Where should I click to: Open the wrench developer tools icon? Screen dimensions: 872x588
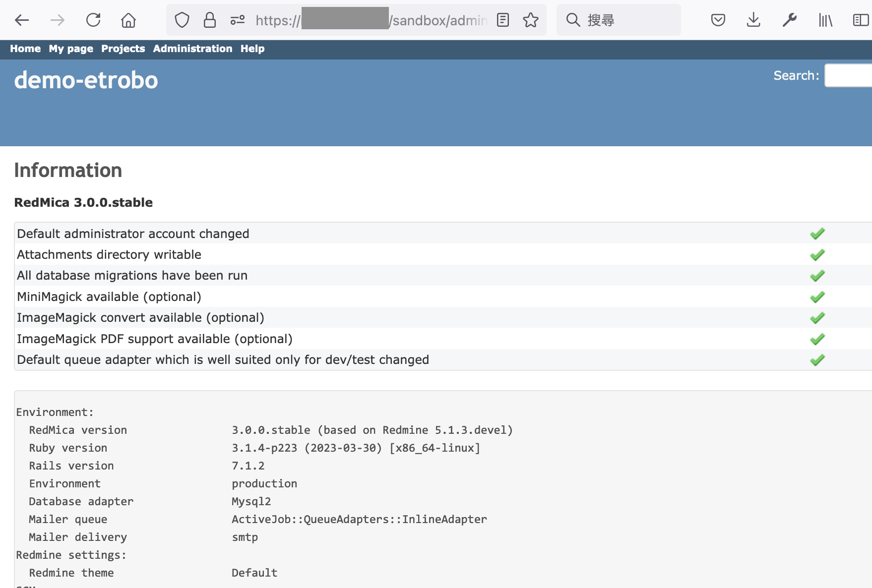[x=789, y=20]
